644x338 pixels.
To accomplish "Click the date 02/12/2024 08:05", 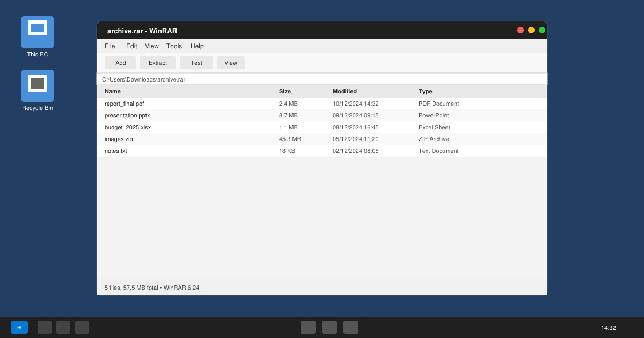I will (356, 151).
